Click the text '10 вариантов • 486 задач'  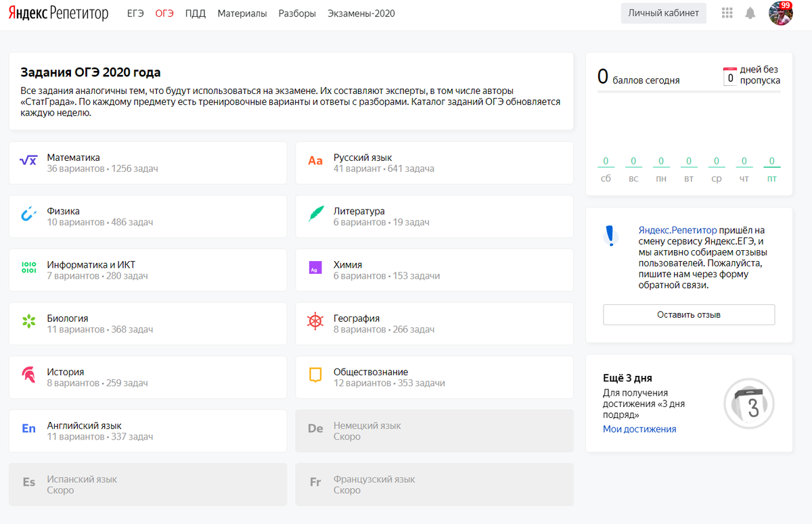click(x=100, y=222)
